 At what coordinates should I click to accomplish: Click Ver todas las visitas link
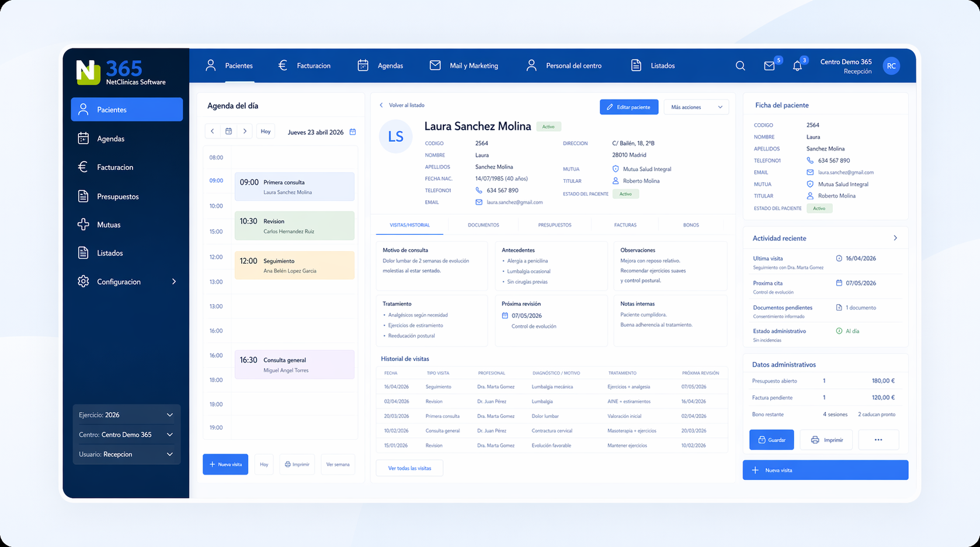409,468
